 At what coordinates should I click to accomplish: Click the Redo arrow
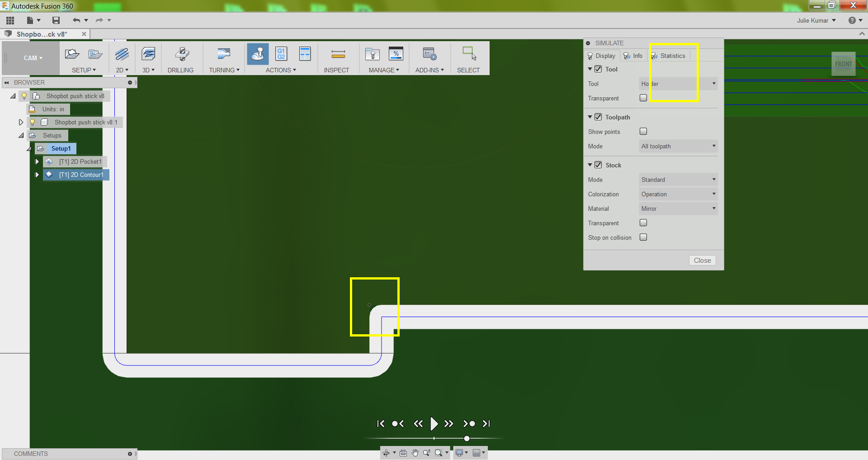coord(99,20)
